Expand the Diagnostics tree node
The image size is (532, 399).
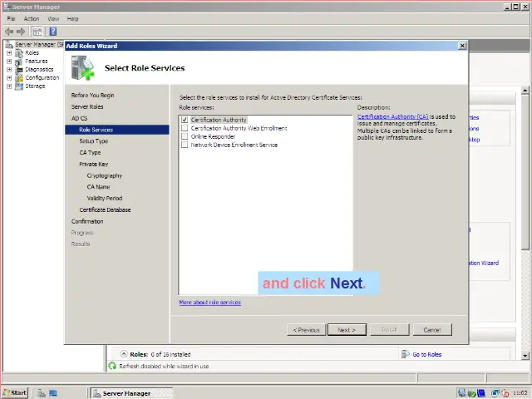(9, 70)
